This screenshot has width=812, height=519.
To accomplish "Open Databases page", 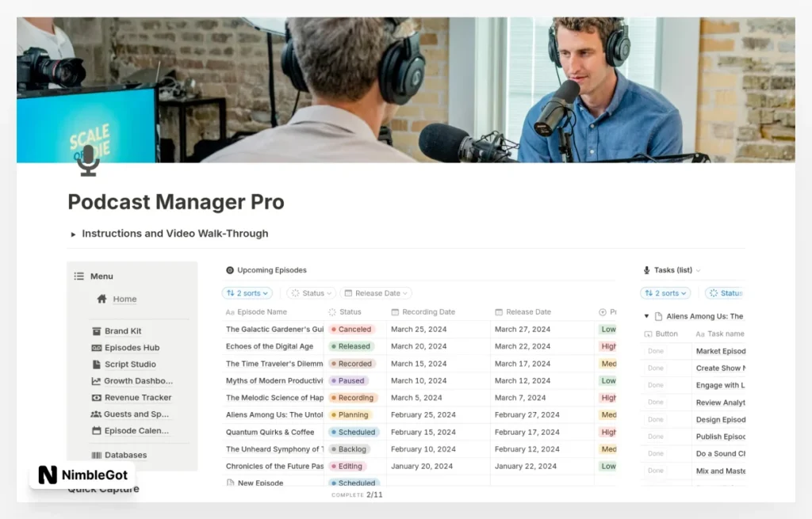I will [126, 455].
